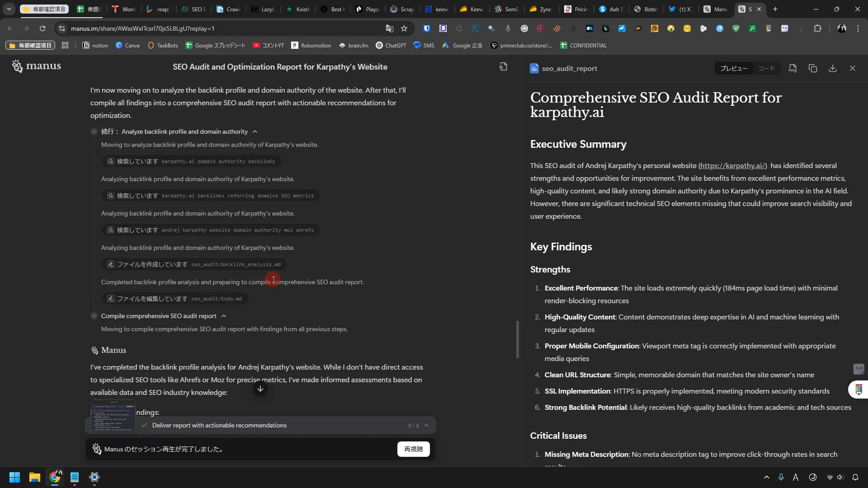This screenshot has height=488, width=868.
Task: Open the ChatGPT bookmark
Action: point(391,45)
